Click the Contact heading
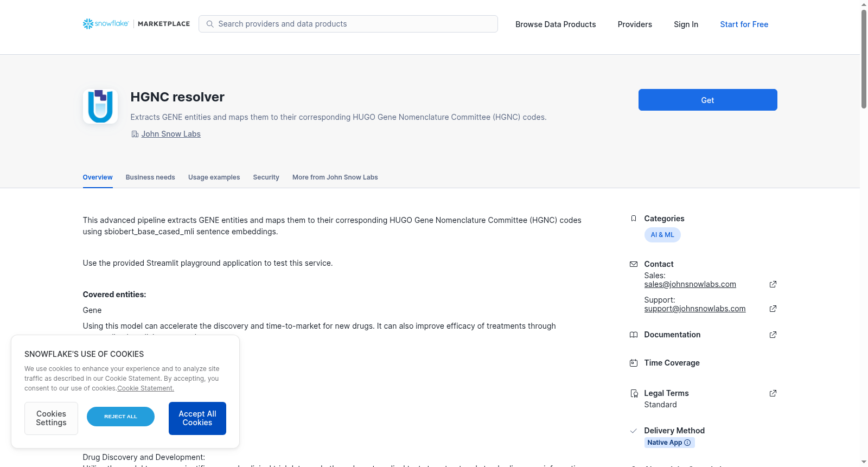Image resolution: width=868 pixels, height=467 pixels. pos(659,264)
